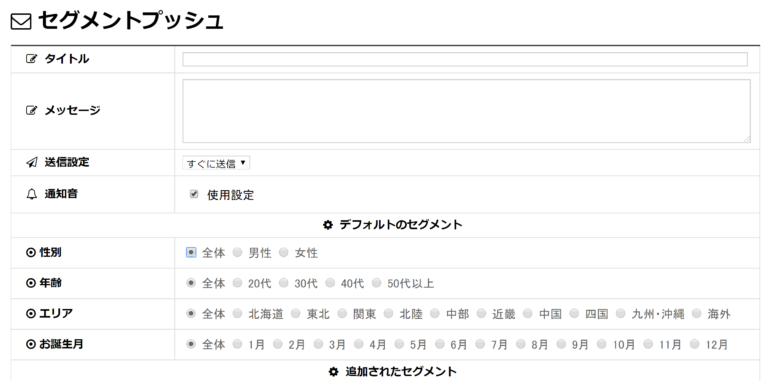Pick the 中部 area radio button
Screen dimensions: 768x381
coord(435,313)
